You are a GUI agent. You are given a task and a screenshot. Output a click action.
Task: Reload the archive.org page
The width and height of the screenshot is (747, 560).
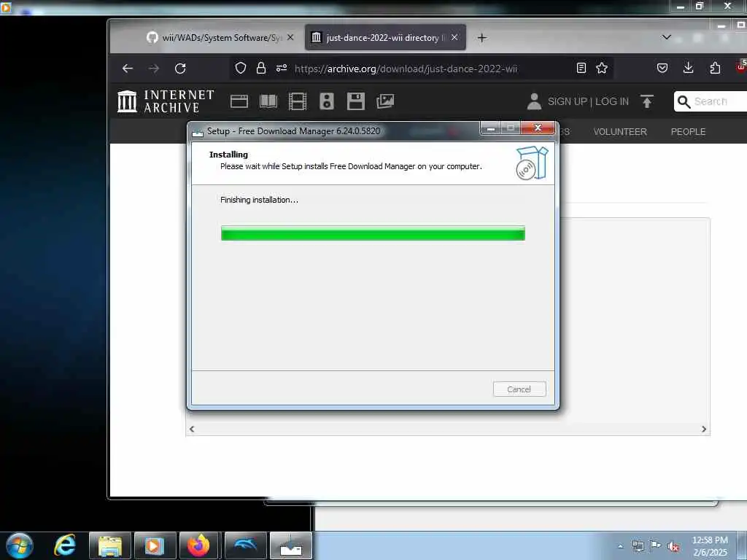point(180,69)
